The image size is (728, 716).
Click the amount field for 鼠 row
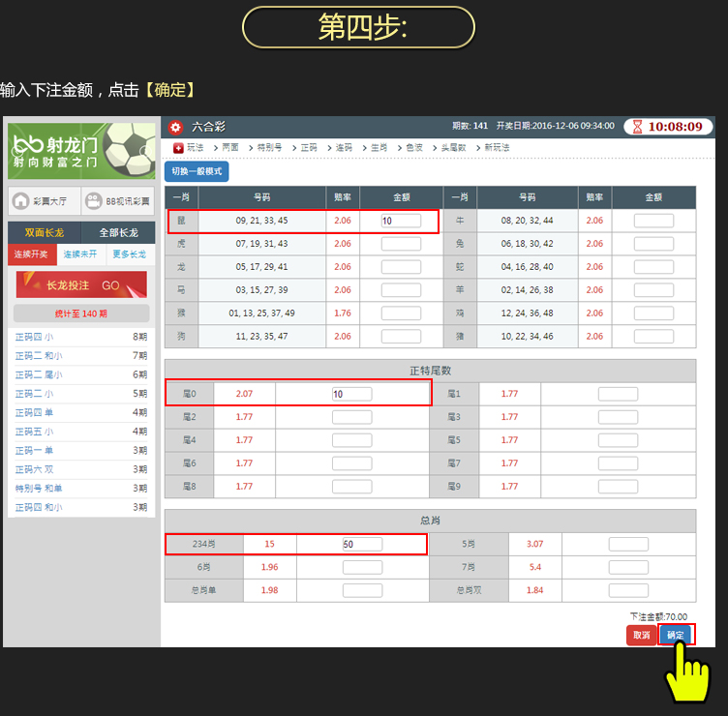pos(401,221)
